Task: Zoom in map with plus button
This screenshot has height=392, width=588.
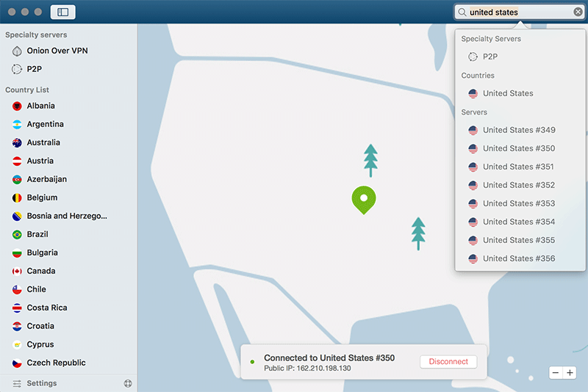Action: click(x=570, y=372)
